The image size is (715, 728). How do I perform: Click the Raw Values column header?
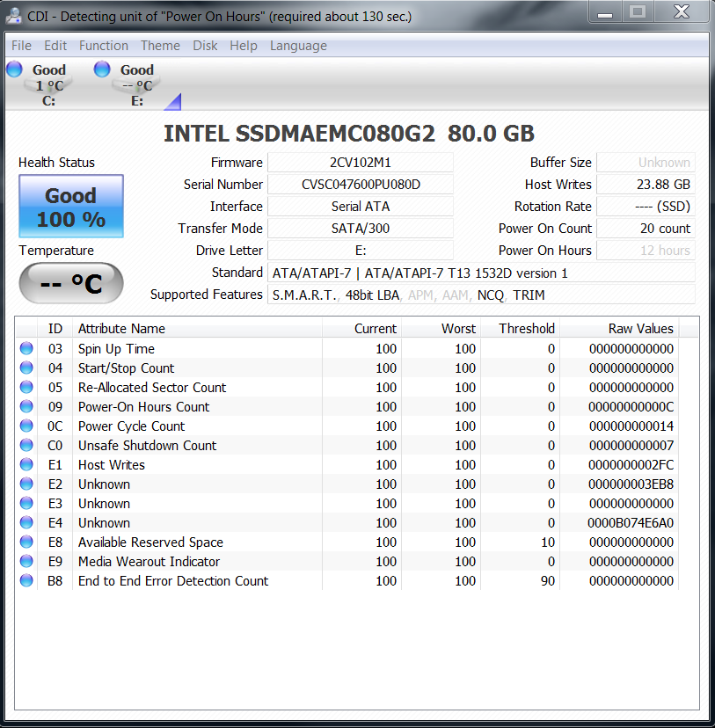click(640, 329)
